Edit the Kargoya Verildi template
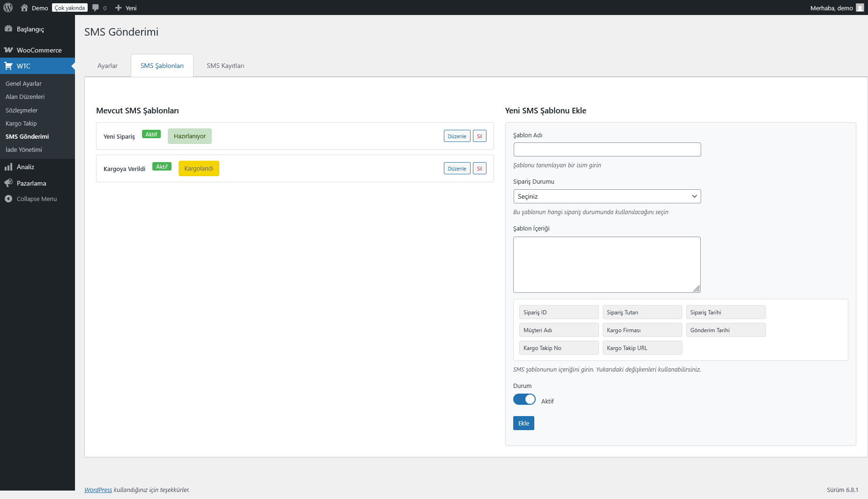The height and width of the screenshot is (499, 868). pos(457,168)
